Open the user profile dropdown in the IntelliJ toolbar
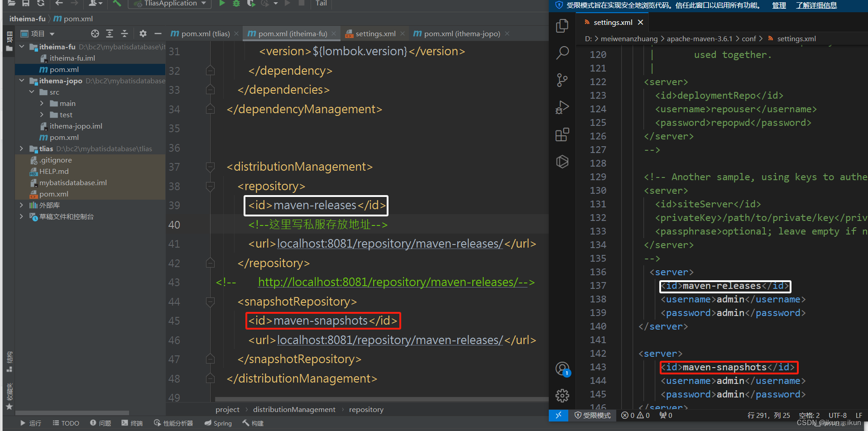868x431 pixels. tap(95, 3)
